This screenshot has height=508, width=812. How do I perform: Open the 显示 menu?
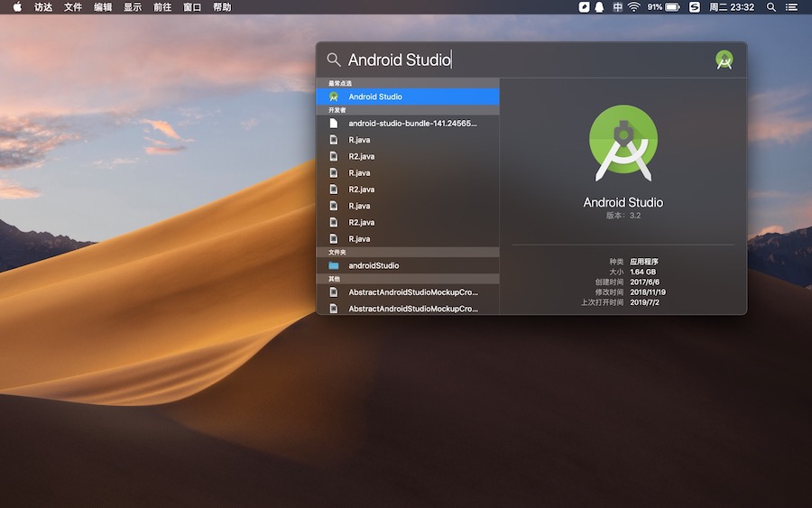pyautogui.click(x=133, y=6)
